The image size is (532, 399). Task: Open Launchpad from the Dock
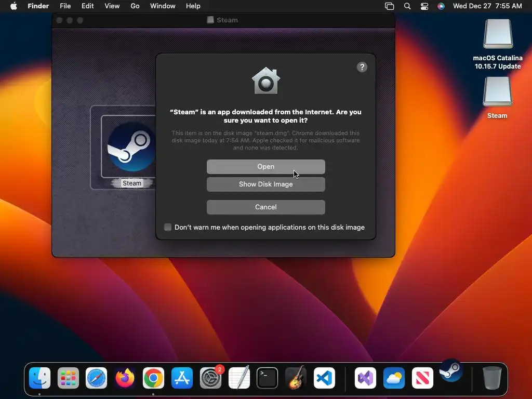pos(68,378)
